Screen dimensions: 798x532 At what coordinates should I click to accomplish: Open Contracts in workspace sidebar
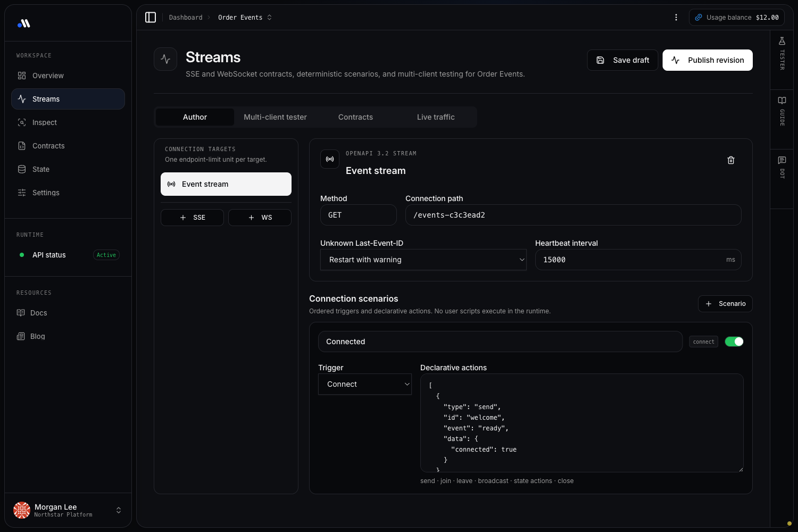point(68,146)
